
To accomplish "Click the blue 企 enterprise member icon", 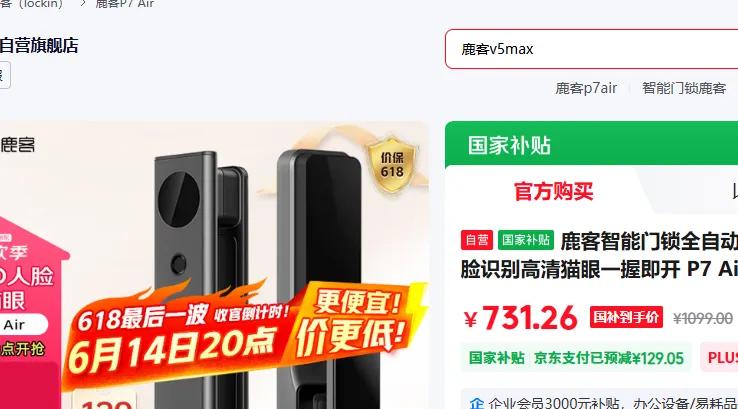I will pyautogui.click(x=476, y=403).
